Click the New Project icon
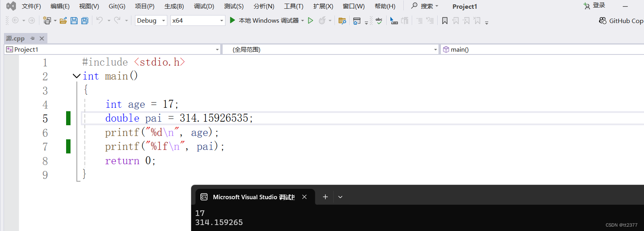 (47, 20)
